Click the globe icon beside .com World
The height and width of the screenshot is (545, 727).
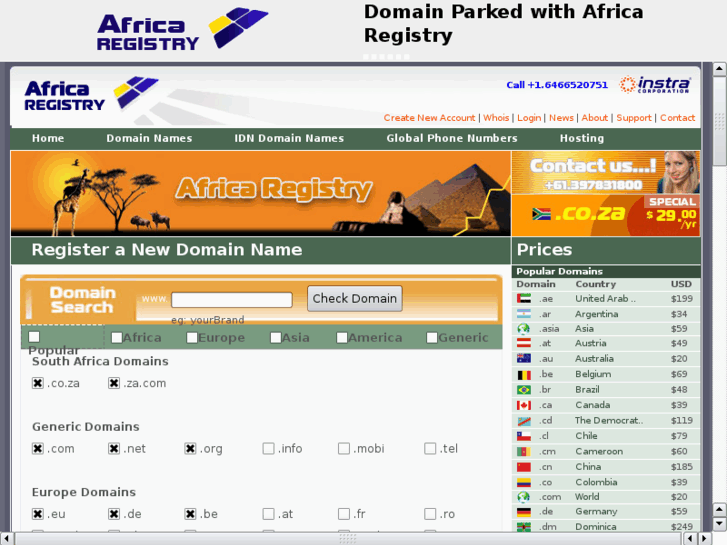(x=524, y=497)
